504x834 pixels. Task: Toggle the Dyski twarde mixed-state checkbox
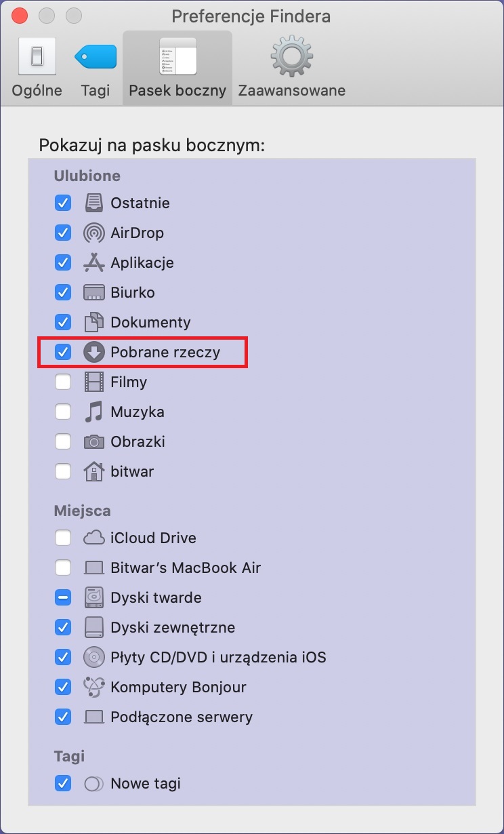tap(63, 598)
